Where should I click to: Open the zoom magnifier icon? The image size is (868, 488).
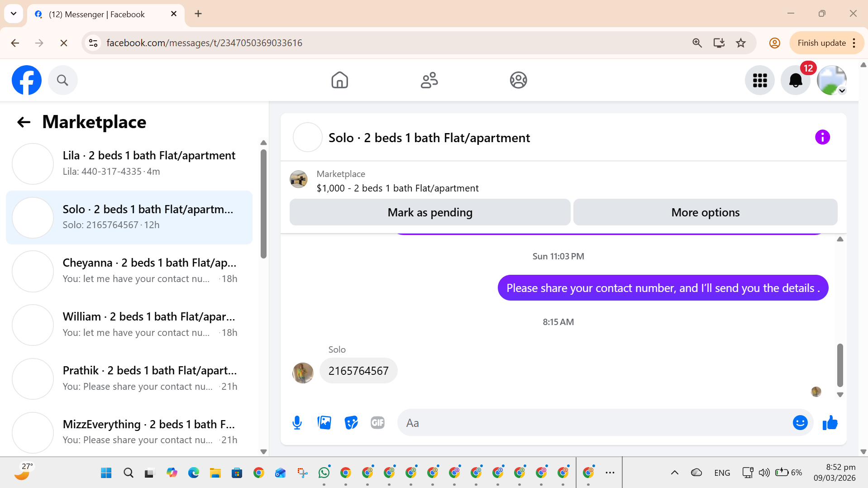(x=697, y=43)
